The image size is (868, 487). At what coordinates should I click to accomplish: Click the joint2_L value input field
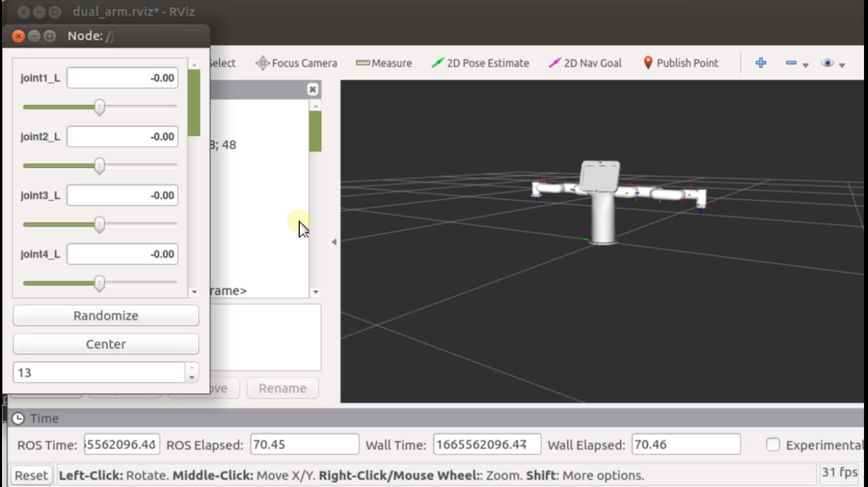click(x=122, y=137)
